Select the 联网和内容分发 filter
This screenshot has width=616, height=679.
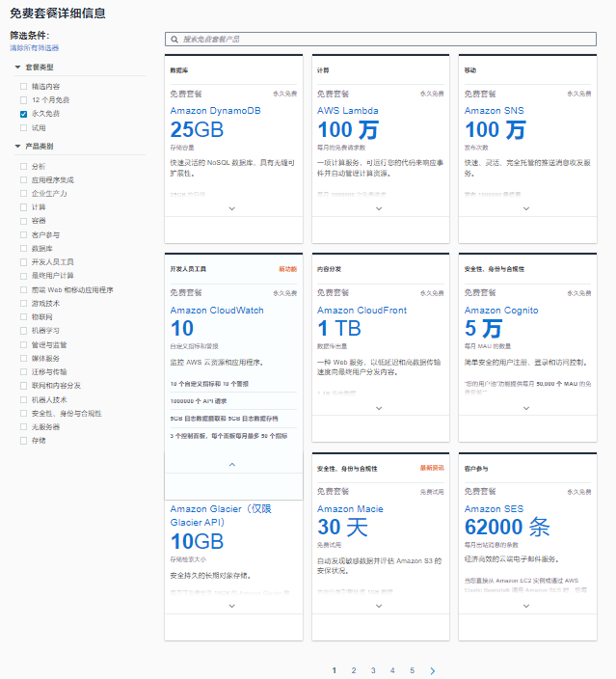pos(24,386)
